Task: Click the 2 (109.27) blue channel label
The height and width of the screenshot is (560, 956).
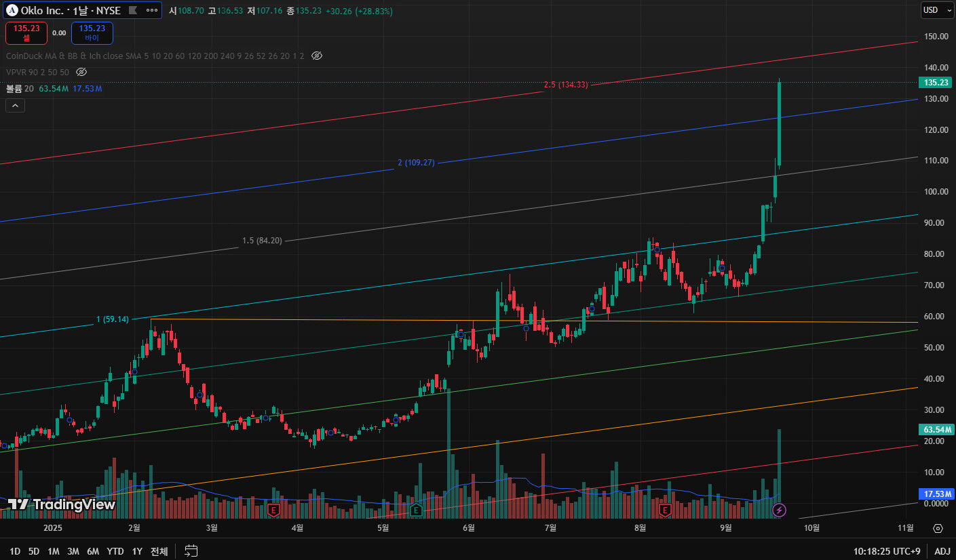Action: click(416, 163)
